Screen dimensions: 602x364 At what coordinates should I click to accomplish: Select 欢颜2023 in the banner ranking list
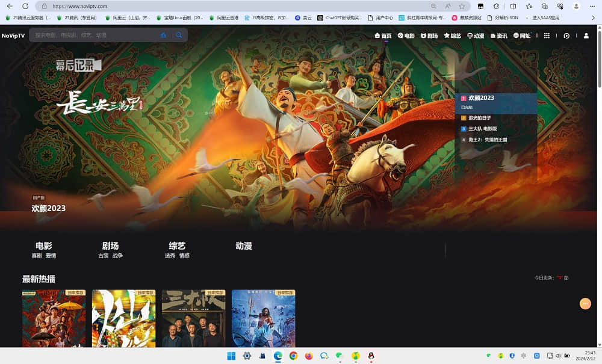(496, 102)
